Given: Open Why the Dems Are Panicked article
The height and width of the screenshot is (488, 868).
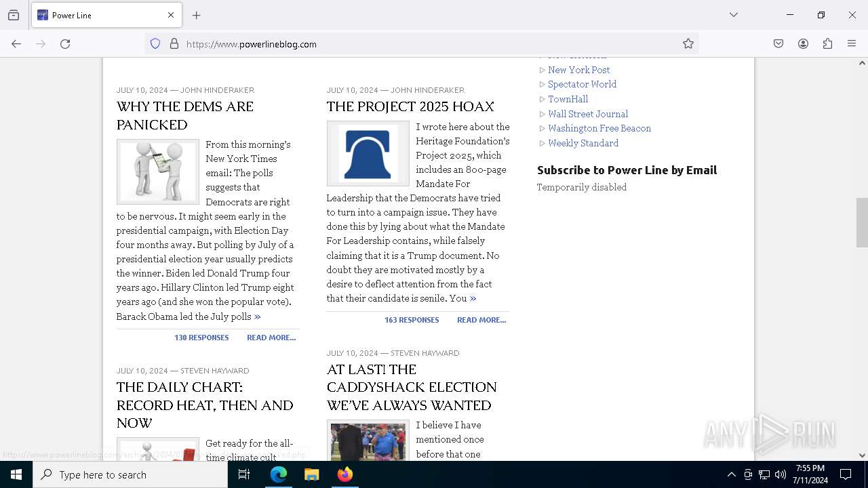Looking at the screenshot, I should tap(185, 116).
